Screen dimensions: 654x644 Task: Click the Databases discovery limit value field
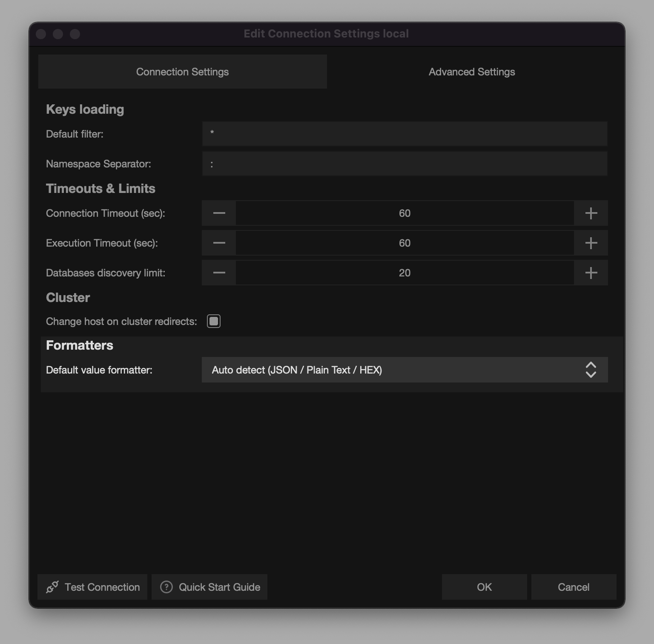pos(404,273)
